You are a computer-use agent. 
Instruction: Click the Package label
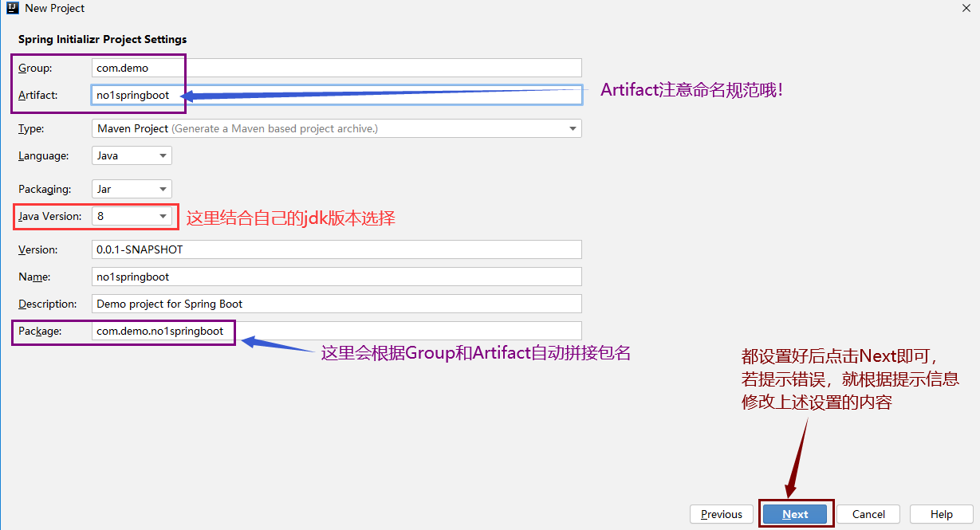pyautogui.click(x=40, y=331)
